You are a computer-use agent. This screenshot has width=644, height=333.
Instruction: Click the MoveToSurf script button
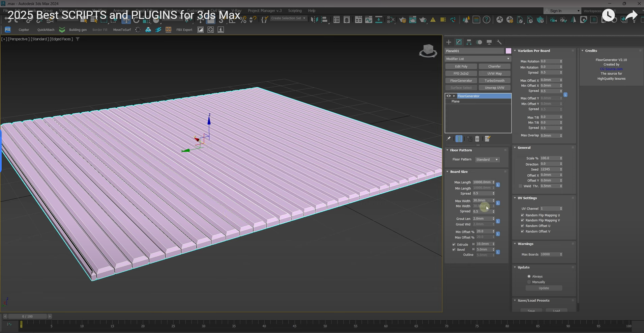coord(122,30)
